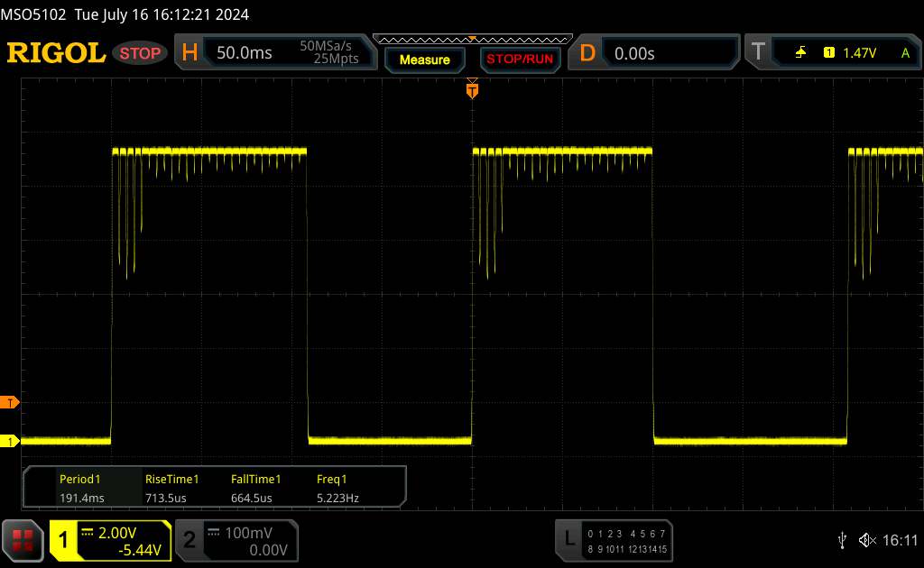
Task: Click the trigger level T marker on left edge
Action: (x=11, y=401)
